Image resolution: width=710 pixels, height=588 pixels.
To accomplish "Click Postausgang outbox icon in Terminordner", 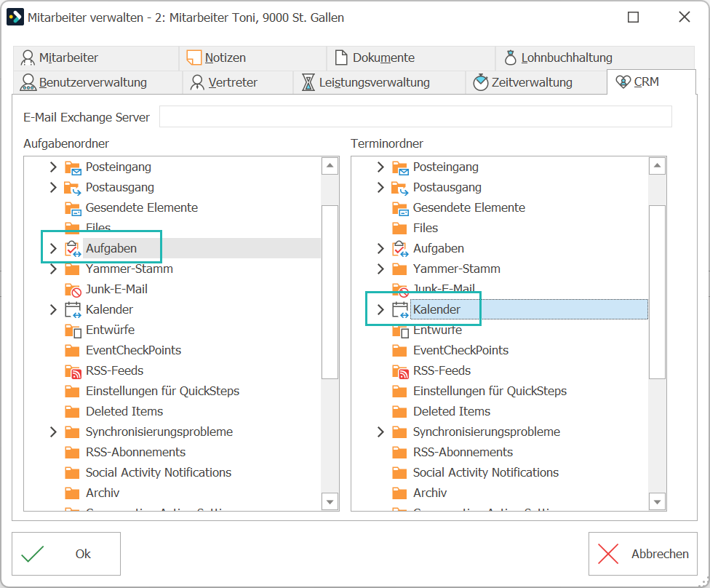I will (400, 188).
